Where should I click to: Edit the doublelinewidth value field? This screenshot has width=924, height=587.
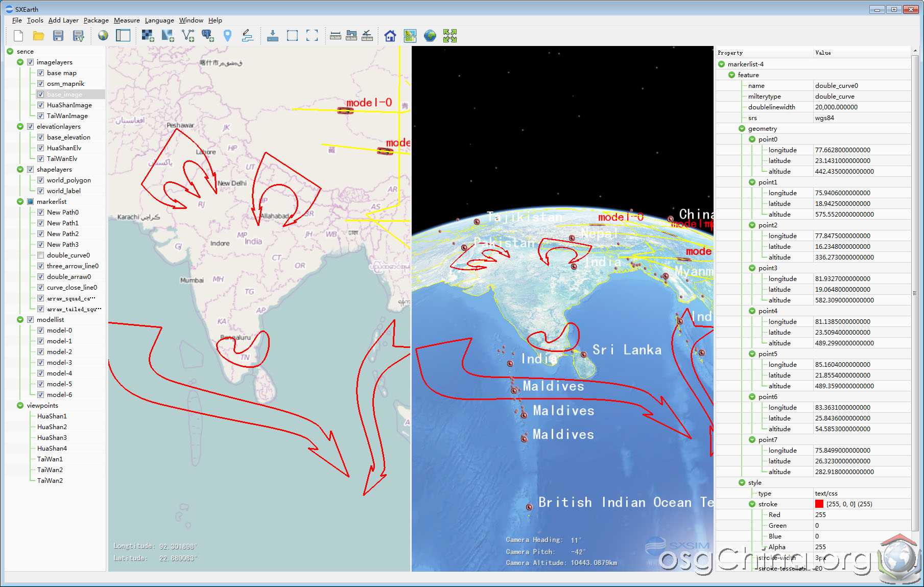[x=862, y=107]
